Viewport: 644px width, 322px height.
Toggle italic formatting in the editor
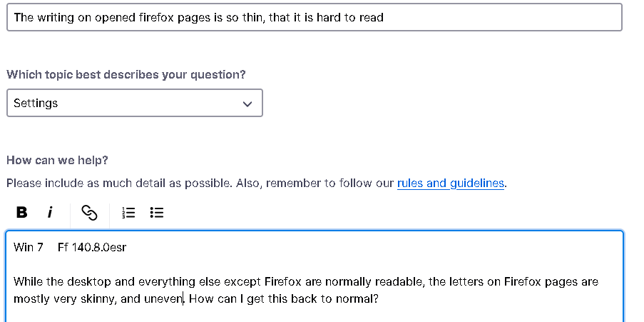click(x=50, y=212)
